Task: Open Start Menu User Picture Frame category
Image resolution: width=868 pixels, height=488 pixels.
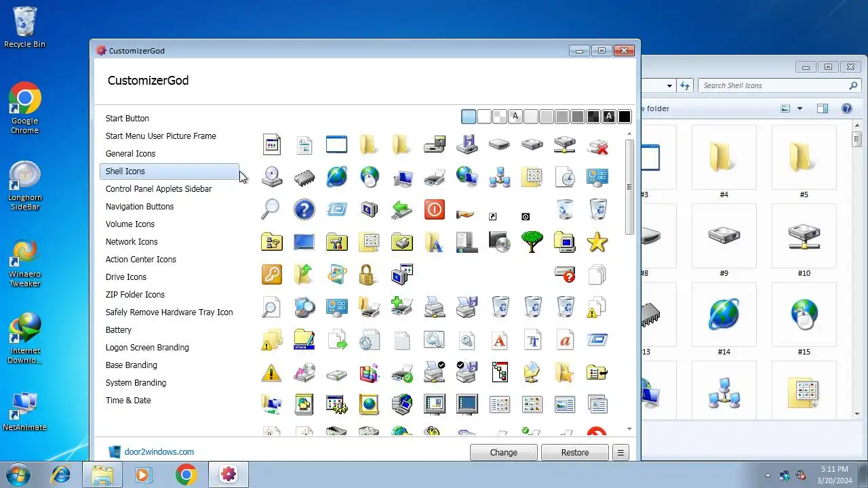Action: (x=161, y=136)
